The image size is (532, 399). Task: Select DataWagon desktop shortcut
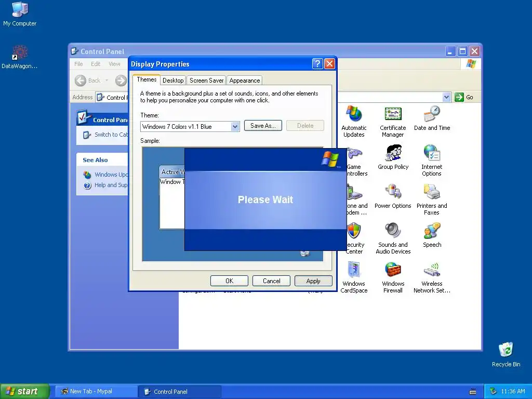pos(20,57)
